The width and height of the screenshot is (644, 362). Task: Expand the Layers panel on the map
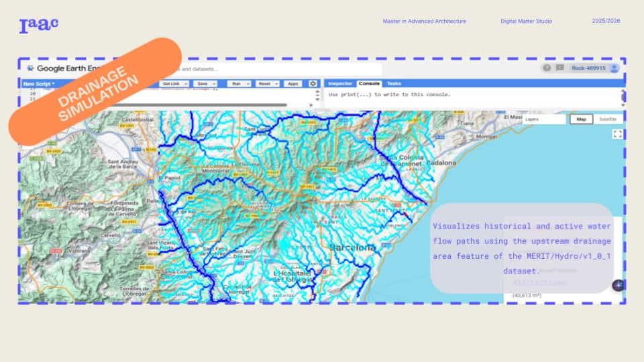click(543, 119)
